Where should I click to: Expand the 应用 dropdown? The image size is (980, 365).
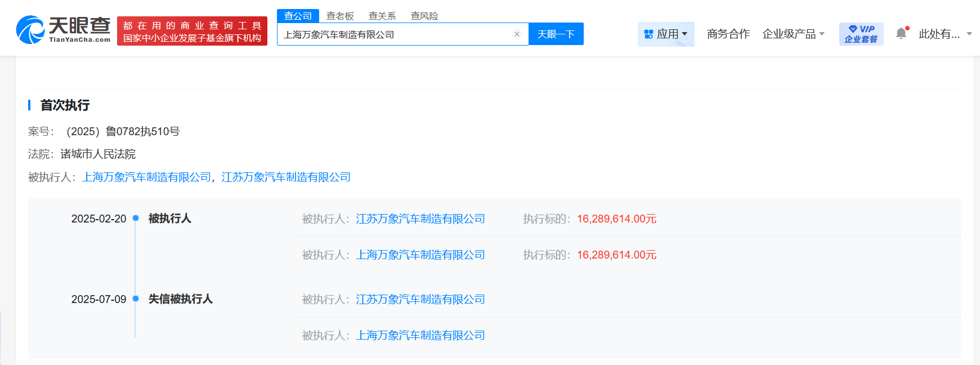point(666,34)
